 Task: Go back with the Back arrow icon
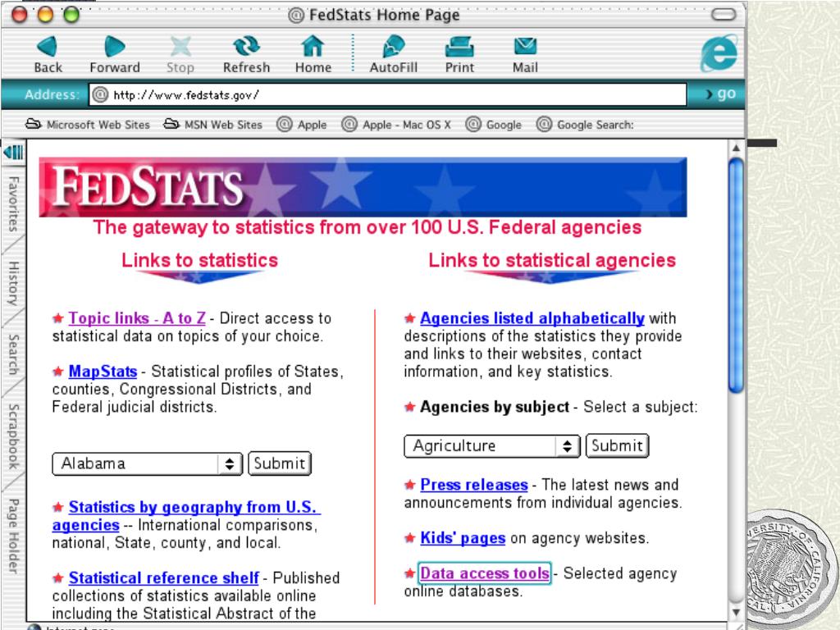[47, 47]
